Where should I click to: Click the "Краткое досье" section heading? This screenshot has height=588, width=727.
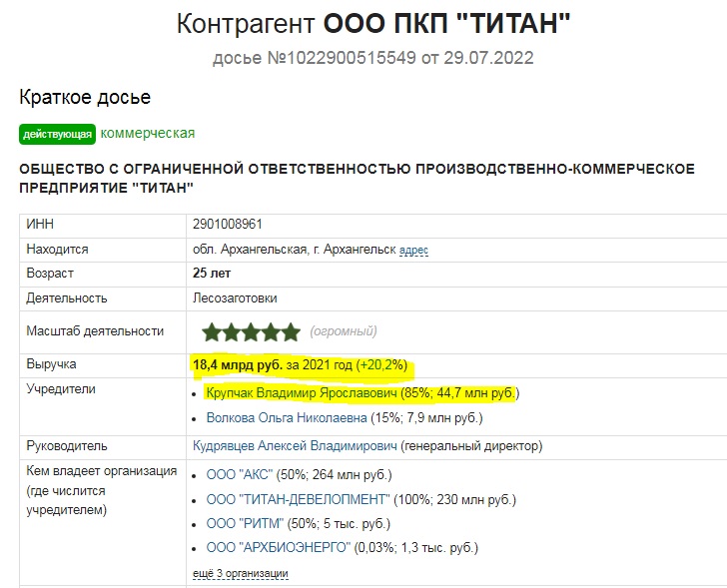point(85,97)
